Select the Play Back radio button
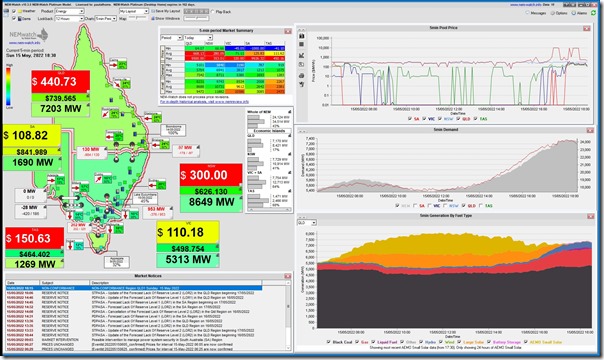The width and height of the screenshot is (604, 360). pyautogui.click(x=213, y=12)
